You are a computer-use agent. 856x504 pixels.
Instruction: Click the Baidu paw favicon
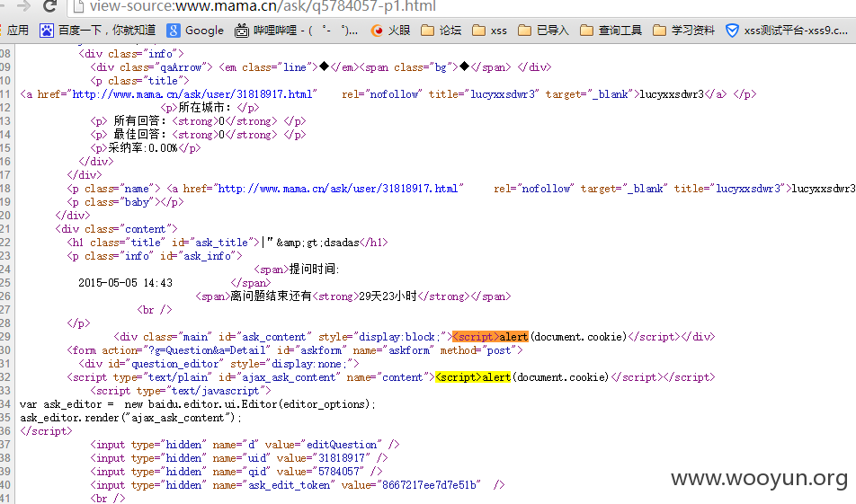47,31
